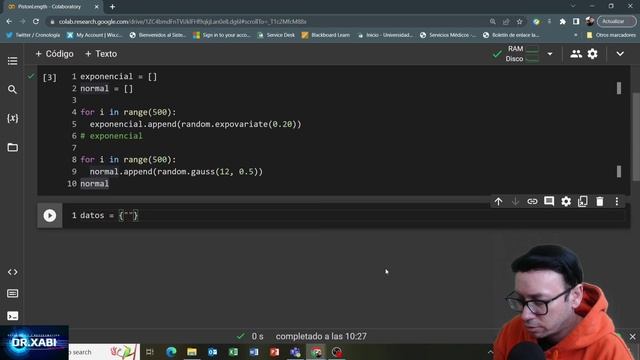The width and height of the screenshot is (640, 360).
Task: Open the My Account bookmark
Action: click(95, 35)
